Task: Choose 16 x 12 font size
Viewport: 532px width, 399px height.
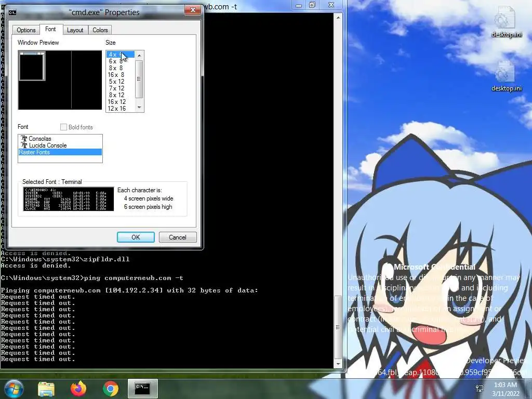Action: point(121,102)
